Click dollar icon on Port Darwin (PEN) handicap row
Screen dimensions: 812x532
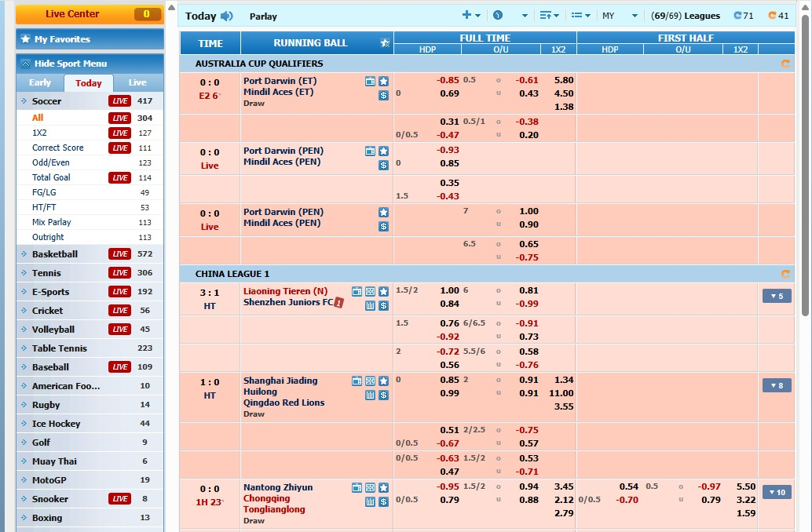coord(383,165)
